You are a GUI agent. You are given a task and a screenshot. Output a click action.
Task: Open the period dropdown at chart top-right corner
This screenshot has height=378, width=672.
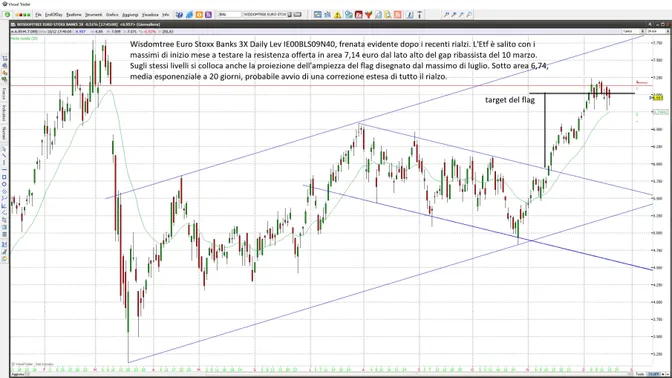(658, 31)
